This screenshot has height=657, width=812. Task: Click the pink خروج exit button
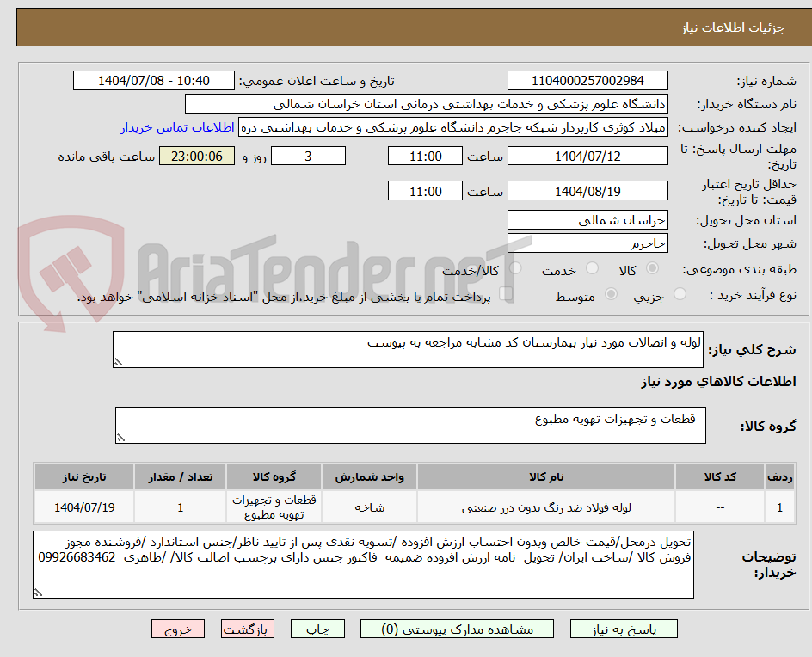pyautogui.click(x=178, y=629)
